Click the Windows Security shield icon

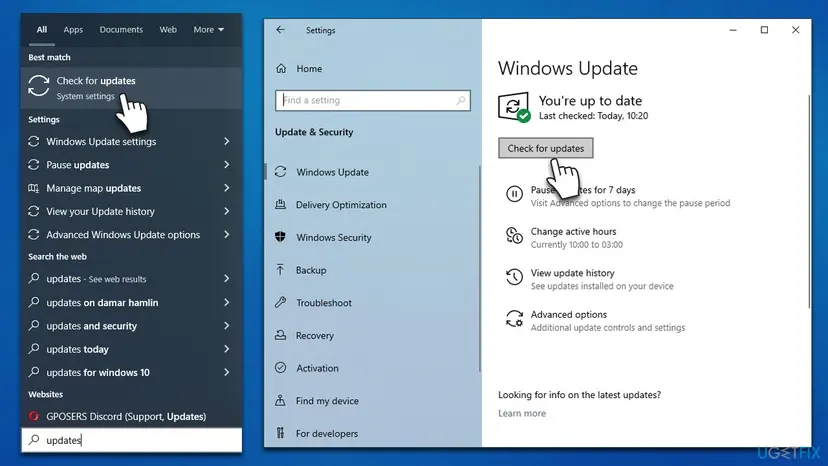tap(280, 237)
